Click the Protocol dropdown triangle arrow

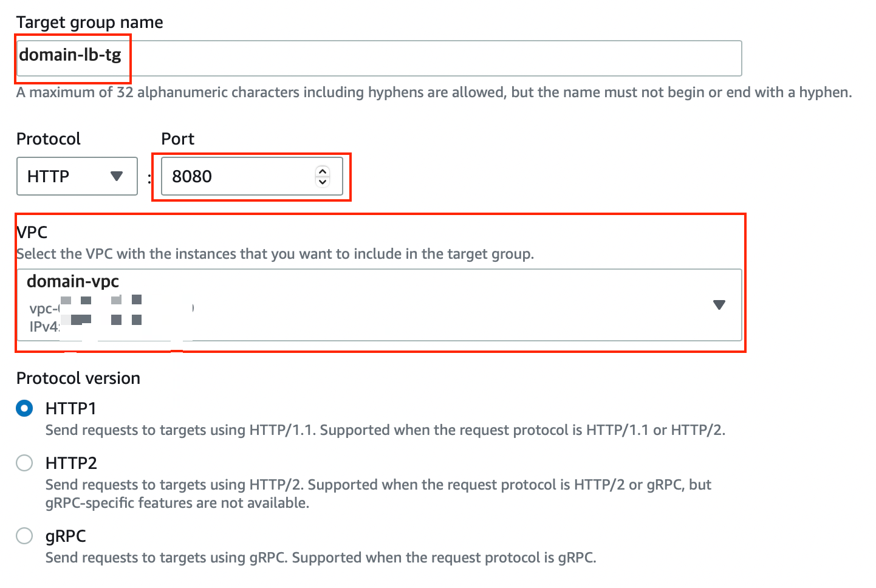click(x=117, y=176)
